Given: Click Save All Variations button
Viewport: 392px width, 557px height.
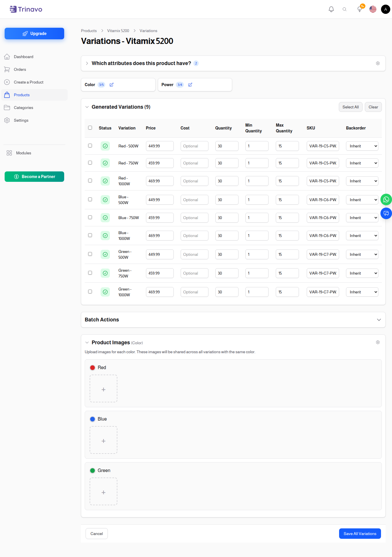Looking at the screenshot, I should pos(360,534).
